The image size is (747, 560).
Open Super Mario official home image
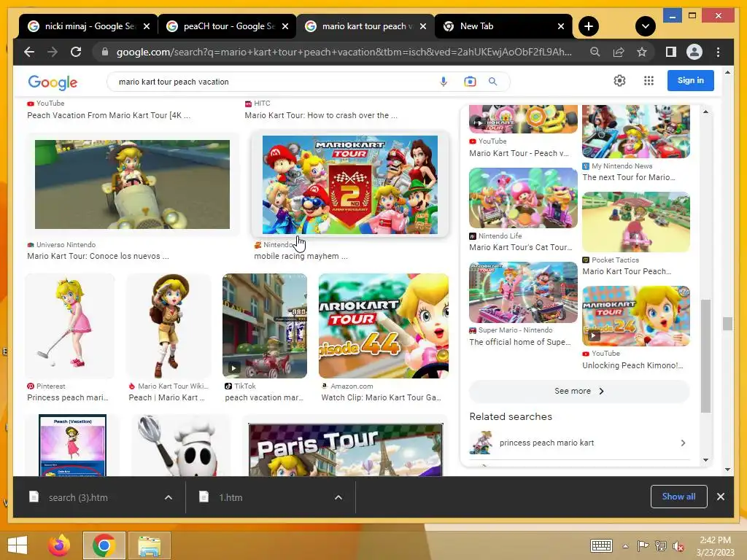tap(523, 292)
